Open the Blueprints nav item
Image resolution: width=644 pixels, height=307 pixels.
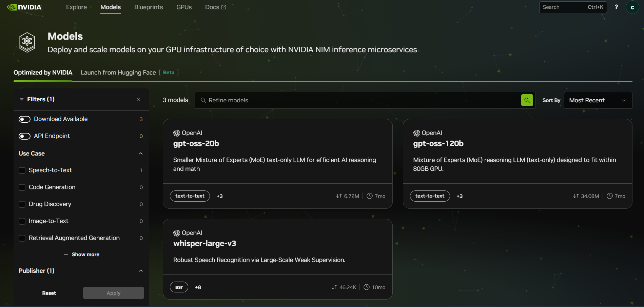(x=149, y=7)
